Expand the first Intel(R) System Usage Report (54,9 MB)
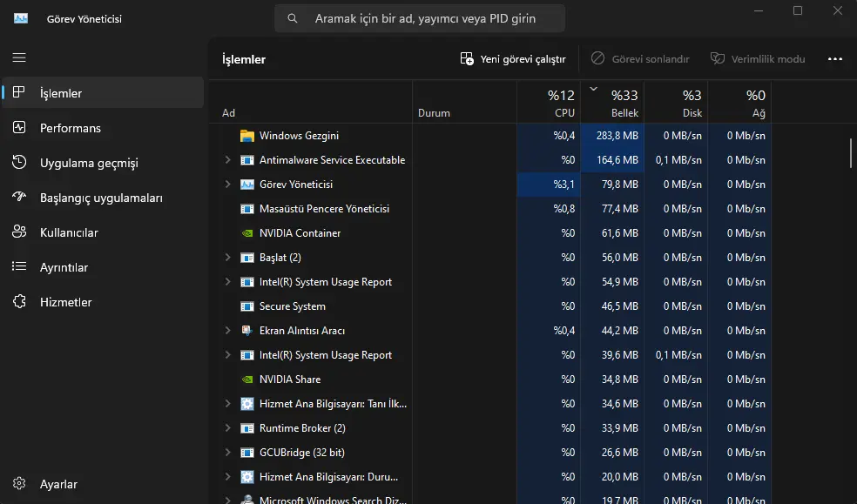This screenshot has height=504, width=857. click(227, 282)
